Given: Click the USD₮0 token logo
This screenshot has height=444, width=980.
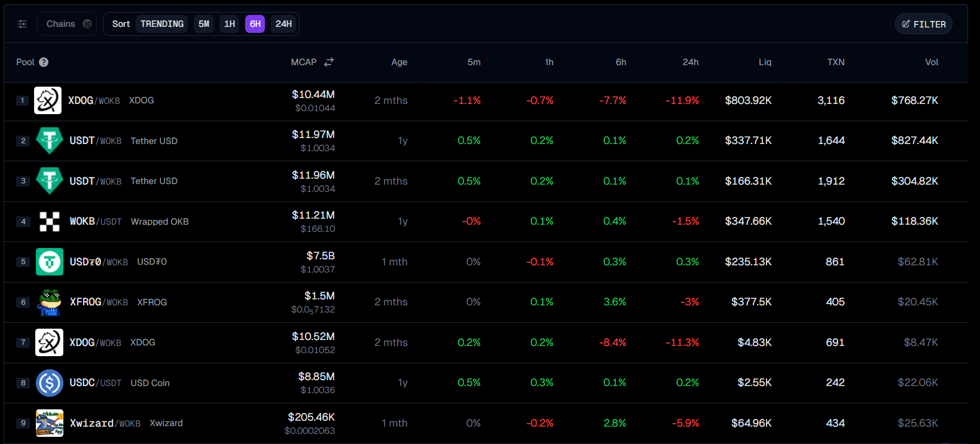Looking at the screenshot, I should point(50,262).
